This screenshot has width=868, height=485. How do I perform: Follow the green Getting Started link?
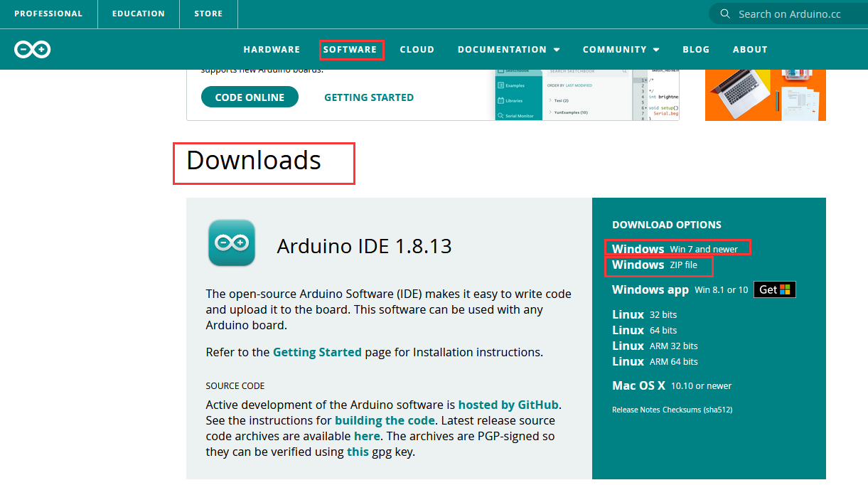point(368,97)
